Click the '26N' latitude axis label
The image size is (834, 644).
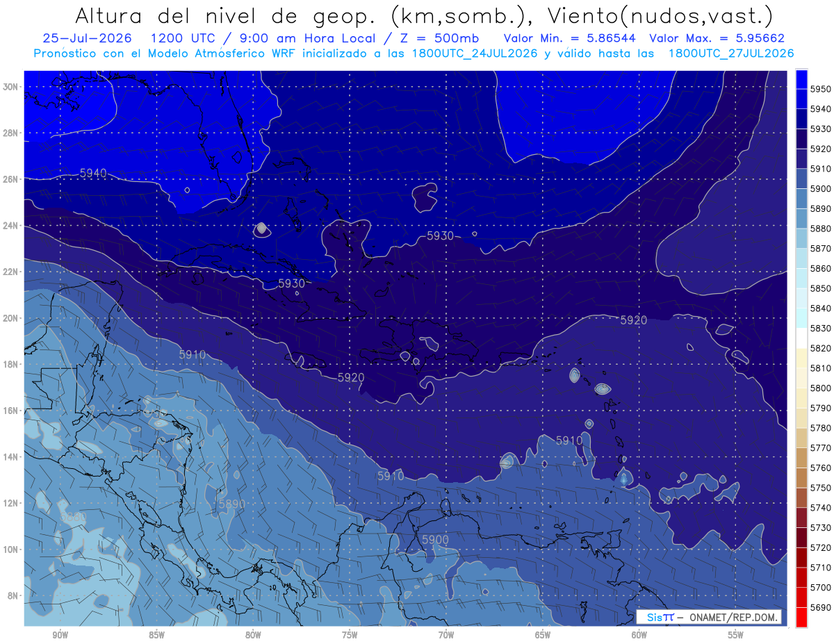tap(11, 179)
